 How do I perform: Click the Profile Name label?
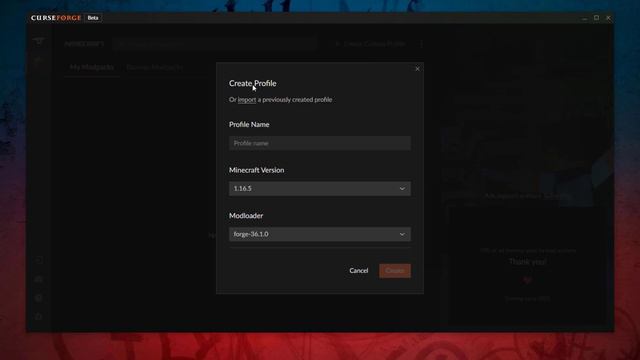tap(249, 124)
